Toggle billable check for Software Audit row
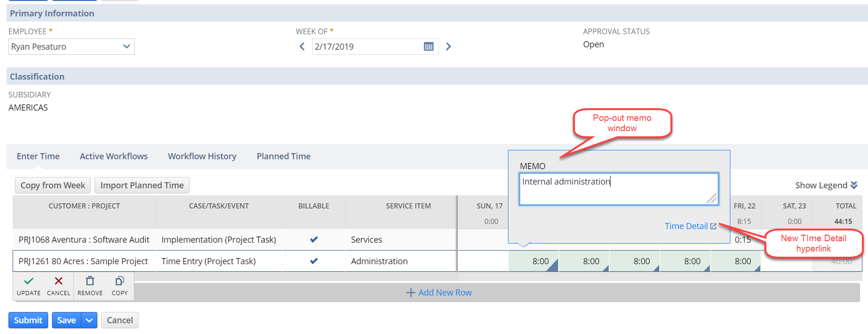 pos(314,239)
